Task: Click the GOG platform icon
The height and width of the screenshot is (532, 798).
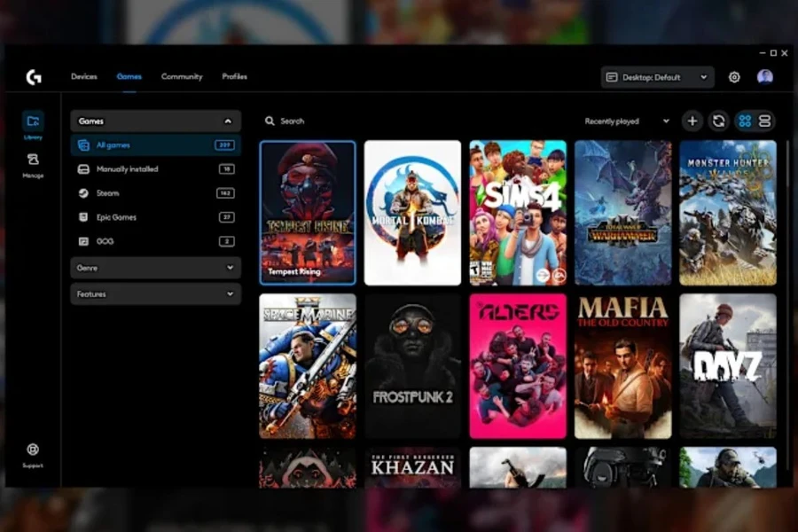Action: click(83, 241)
